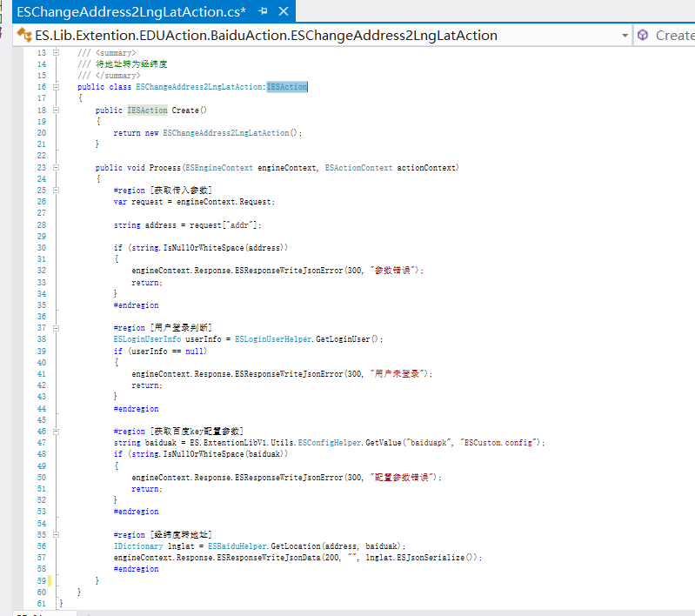Collapse the Process method at line 23
This screenshot has width=695, height=616.
pos(56,168)
